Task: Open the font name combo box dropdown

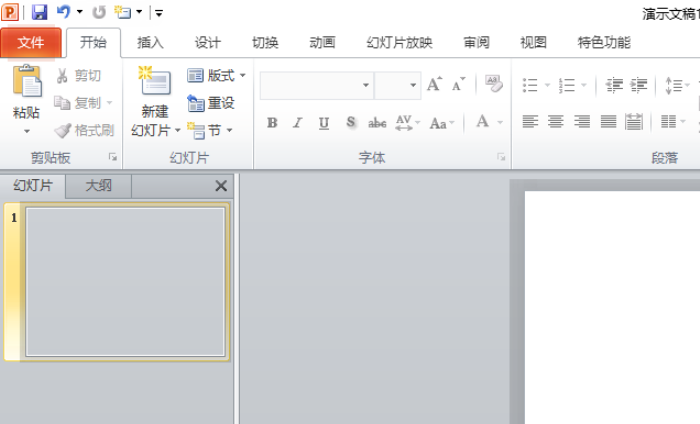Action: [x=365, y=86]
